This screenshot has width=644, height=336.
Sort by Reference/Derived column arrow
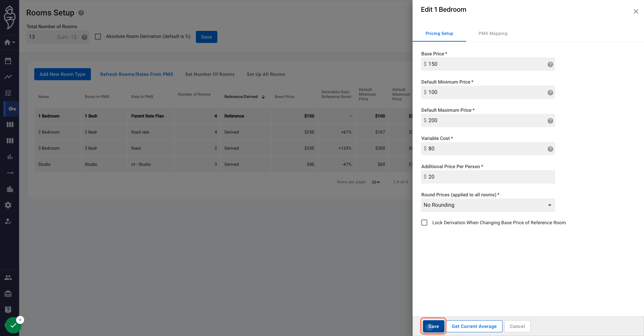pyautogui.click(x=263, y=97)
